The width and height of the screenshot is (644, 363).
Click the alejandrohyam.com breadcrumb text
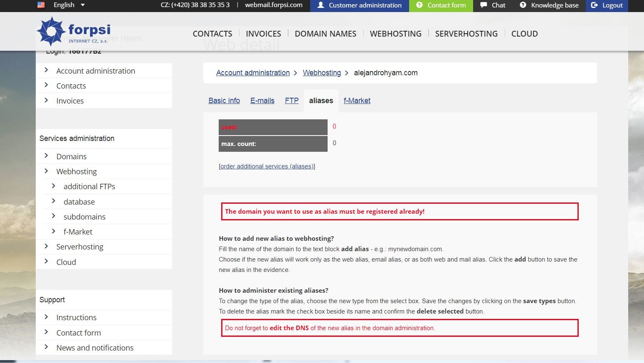pyautogui.click(x=386, y=73)
